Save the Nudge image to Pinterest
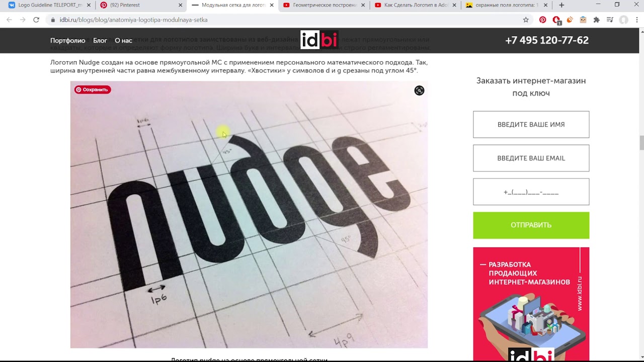 [x=93, y=89]
